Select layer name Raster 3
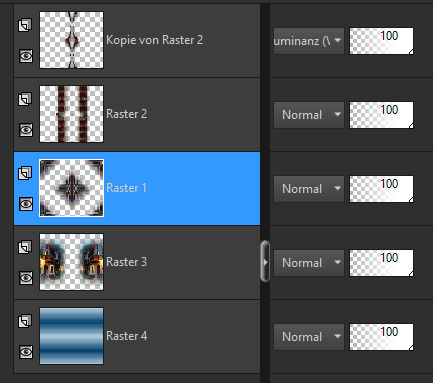The height and width of the screenshot is (383, 433). click(126, 262)
